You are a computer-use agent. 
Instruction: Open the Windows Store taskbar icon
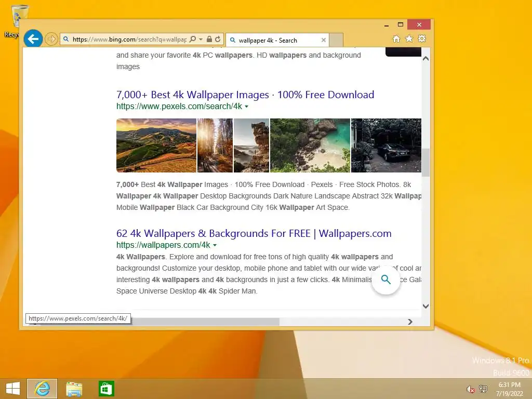tap(106, 389)
